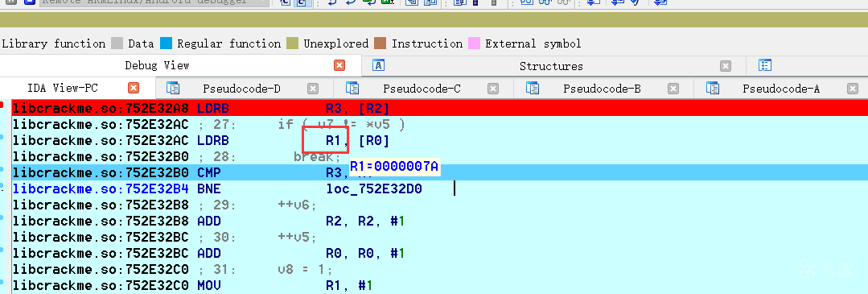Open the Pseudocode-D tab

click(x=241, y=89)
